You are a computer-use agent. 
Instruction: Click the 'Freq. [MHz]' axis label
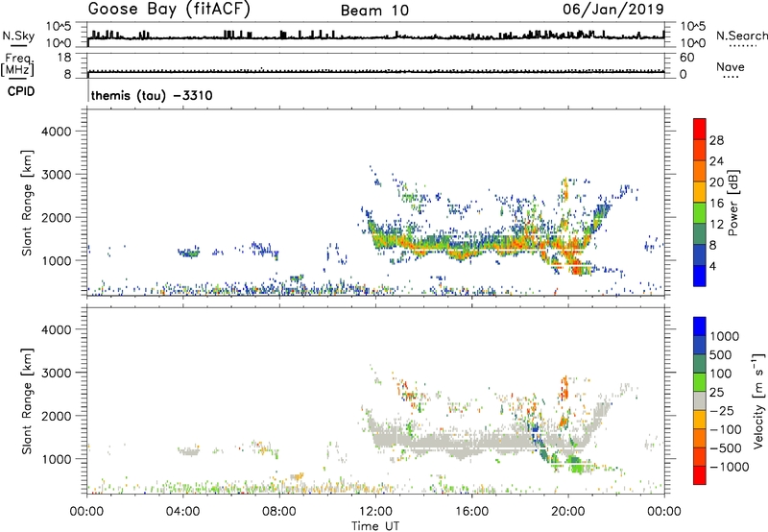click(17, 63)
